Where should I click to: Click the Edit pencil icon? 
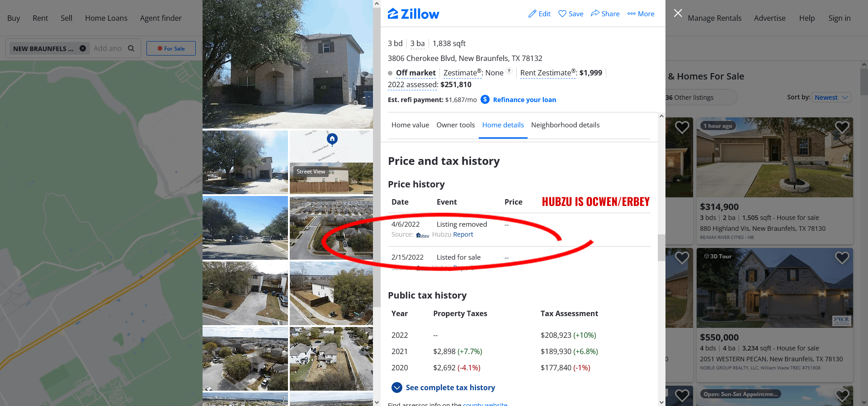532,14
